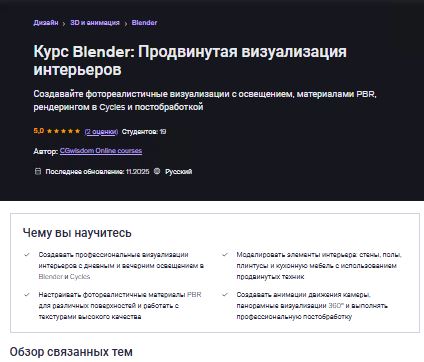Open the CGwisdom Online courses author link

click(101, 151)
